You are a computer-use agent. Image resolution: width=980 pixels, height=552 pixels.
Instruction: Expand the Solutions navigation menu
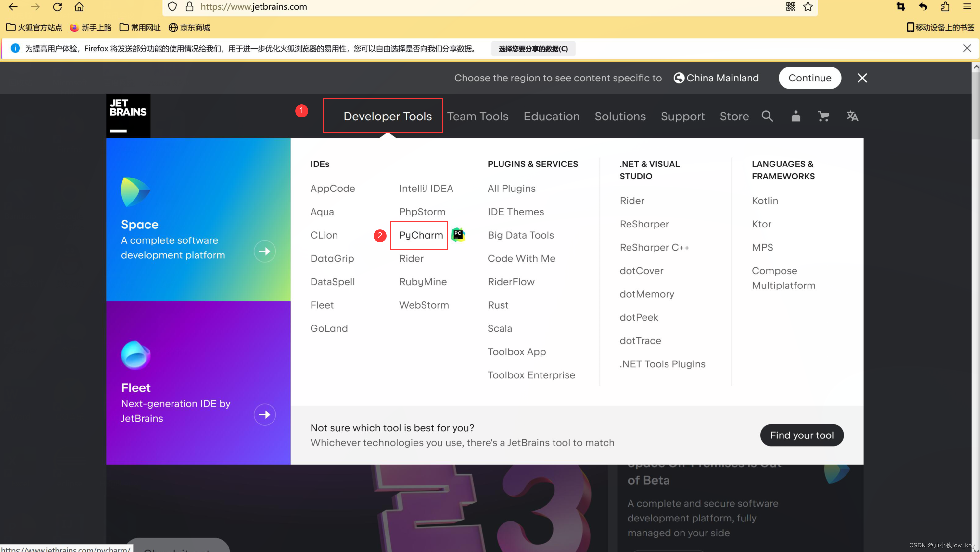pos(619,116)
